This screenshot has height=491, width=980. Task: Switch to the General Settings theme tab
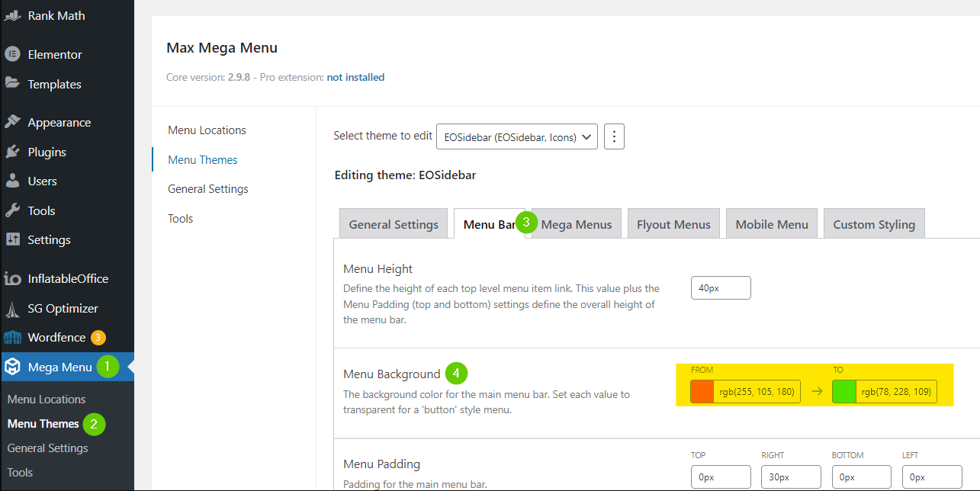pos(394,224)
